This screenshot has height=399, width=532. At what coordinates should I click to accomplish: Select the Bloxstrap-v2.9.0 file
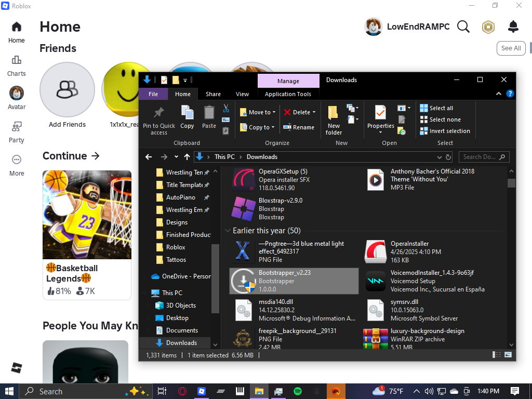tap(294, 209)
